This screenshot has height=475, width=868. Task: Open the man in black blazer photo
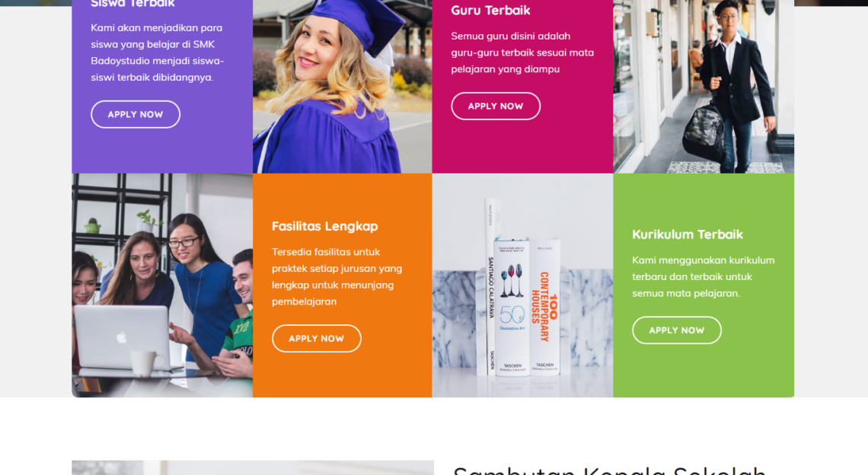click(704, 86)
